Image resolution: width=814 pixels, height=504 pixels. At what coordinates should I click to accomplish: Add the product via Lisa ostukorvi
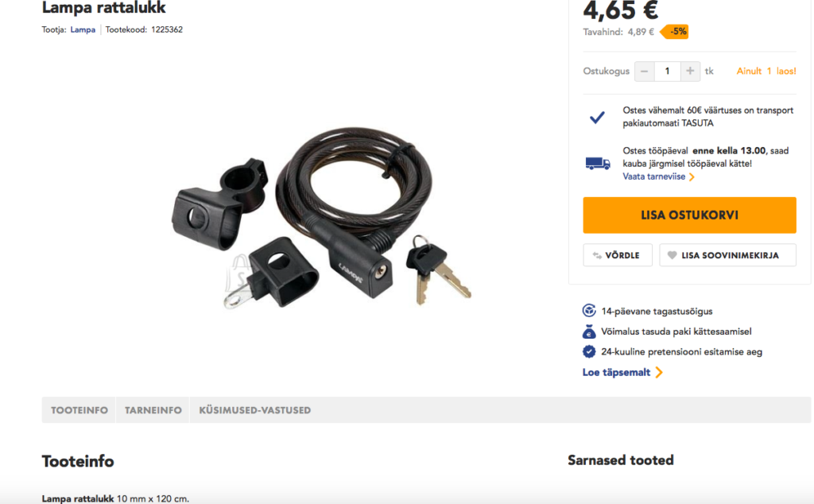point(689,215)
